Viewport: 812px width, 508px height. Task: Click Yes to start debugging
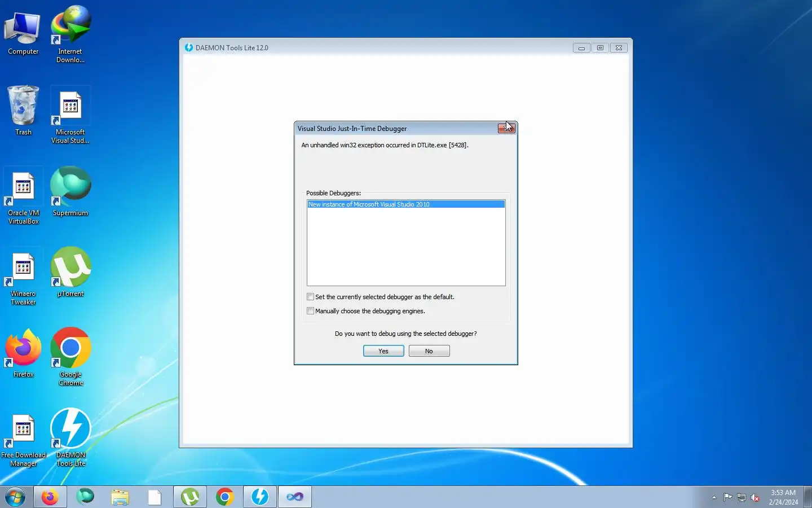pyautogui.click(x=383, y=351)
